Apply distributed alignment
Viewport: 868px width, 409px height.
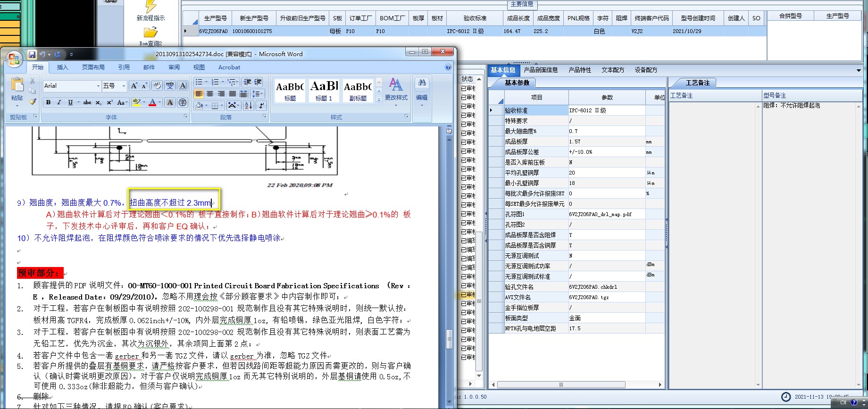coord(243,94)
